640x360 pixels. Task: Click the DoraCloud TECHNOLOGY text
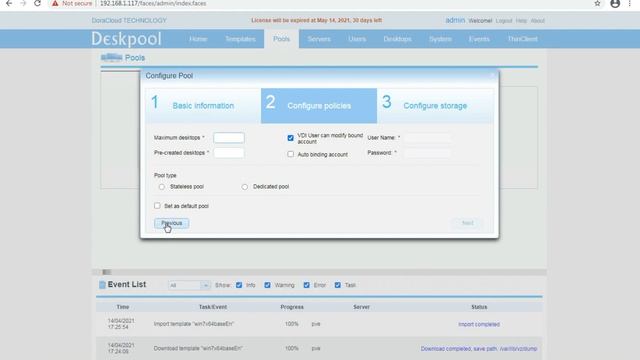coord(129,20)
